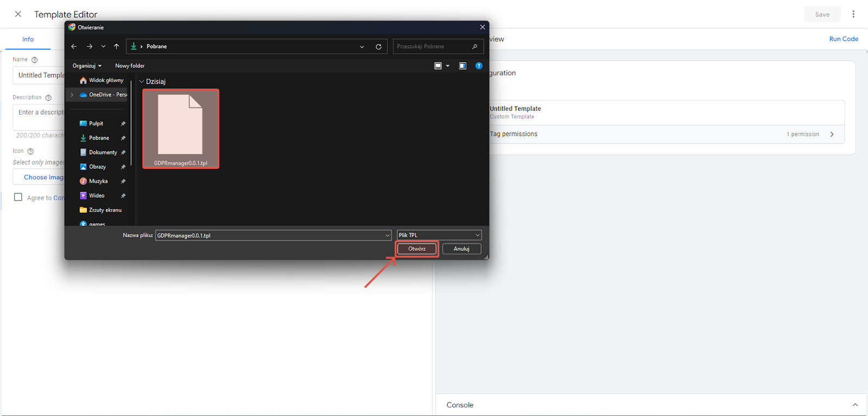Click the Name help icon
868x416 pixels.
tap(35, 60)
